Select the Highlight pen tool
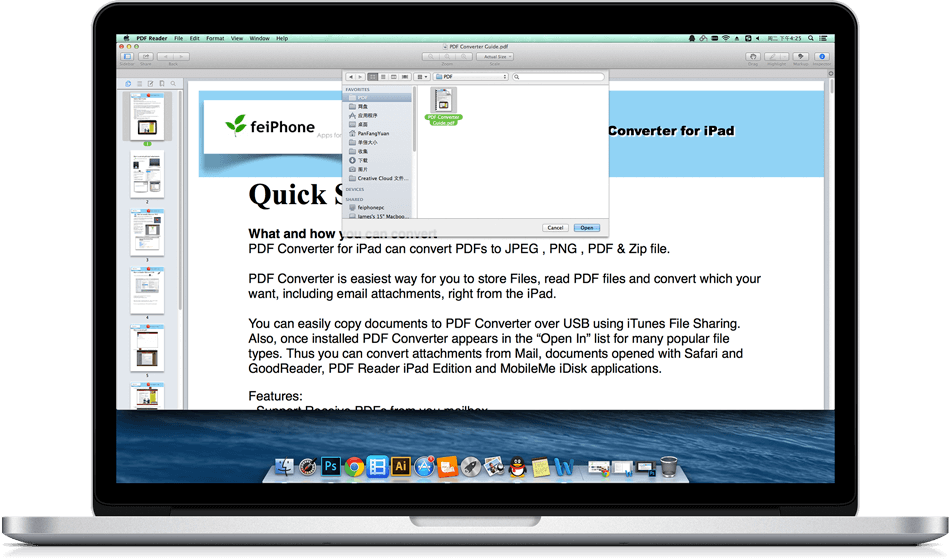This screenshot has width=950, height=559. [772, 56]
